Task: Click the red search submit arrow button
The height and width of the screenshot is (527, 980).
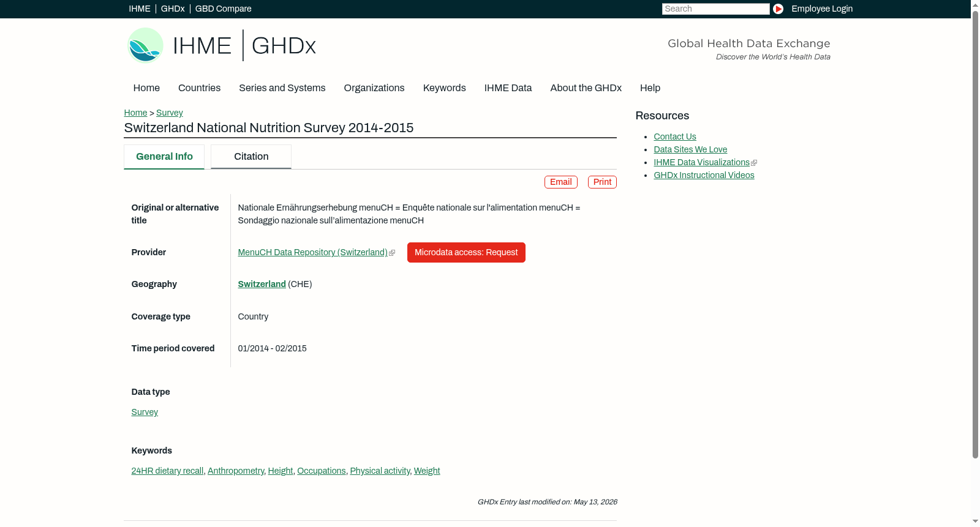Action: (778, 9)
